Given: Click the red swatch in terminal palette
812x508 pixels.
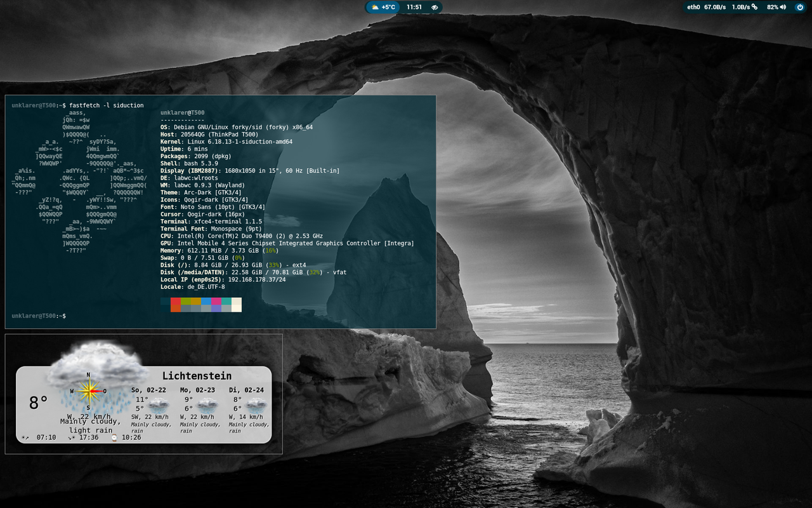Looking at the screenshot, I should coord(176,301).
